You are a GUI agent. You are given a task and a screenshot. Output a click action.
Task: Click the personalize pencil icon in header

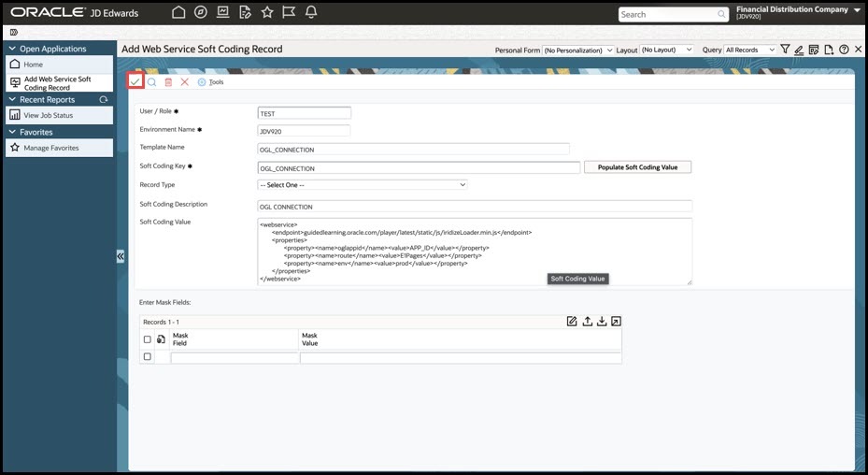coord(799,50)
